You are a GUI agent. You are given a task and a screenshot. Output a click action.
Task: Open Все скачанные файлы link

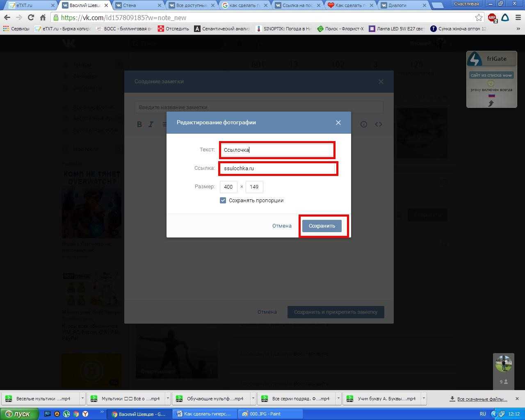pos(482,399)
